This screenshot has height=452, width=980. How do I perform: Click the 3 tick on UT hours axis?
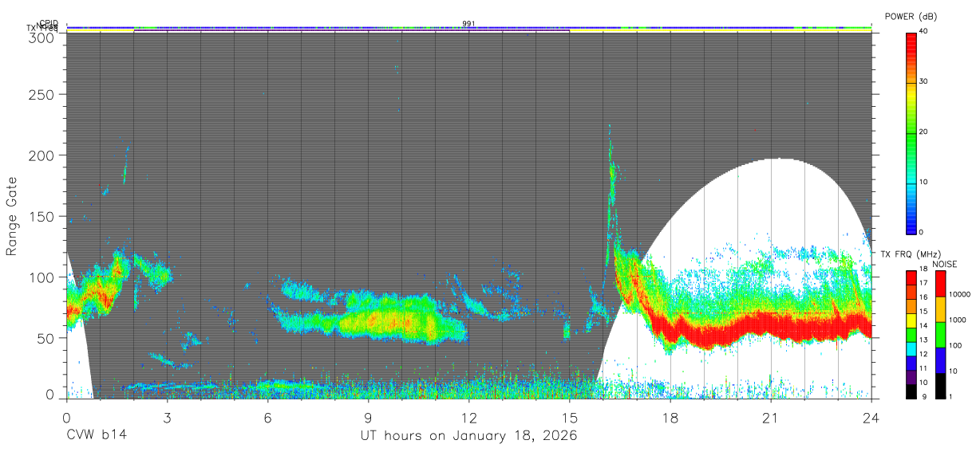tap(167, 417)
